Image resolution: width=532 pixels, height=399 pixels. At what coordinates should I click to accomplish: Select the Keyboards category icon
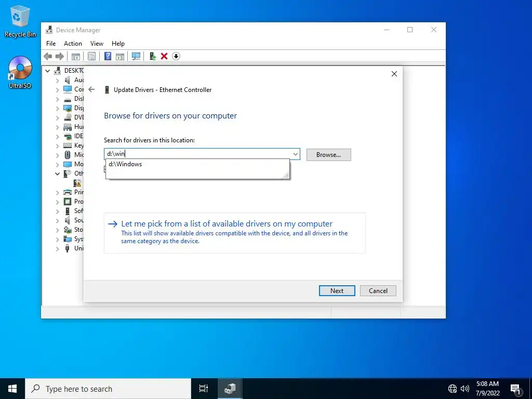click(x=68, y=145)
